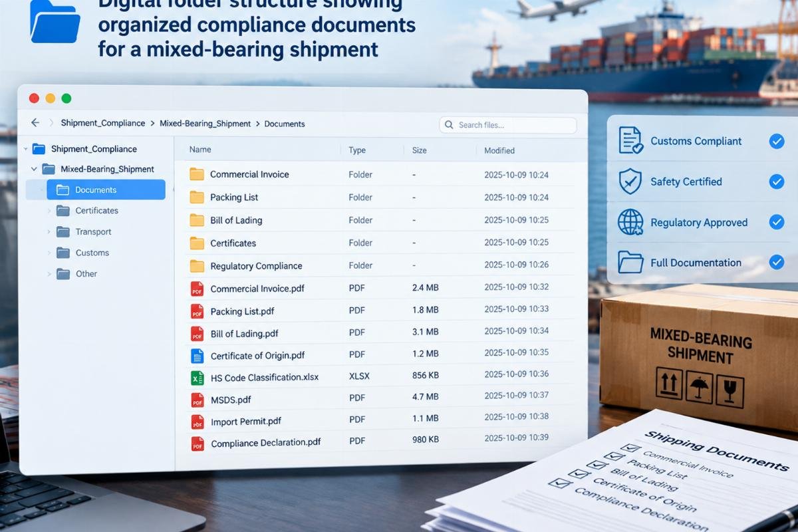
Task: Select the Packing List.pdf file icon
Action: coord(198,311)
